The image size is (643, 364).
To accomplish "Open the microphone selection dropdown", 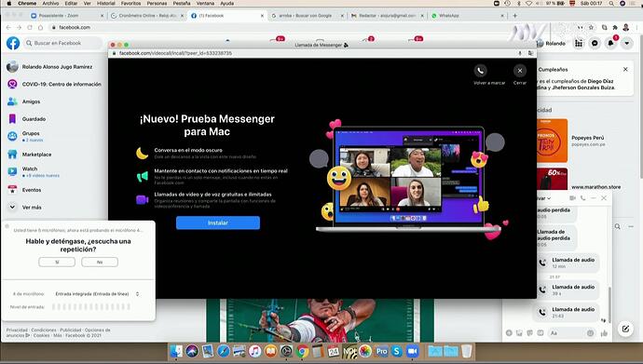I will 97,294.
